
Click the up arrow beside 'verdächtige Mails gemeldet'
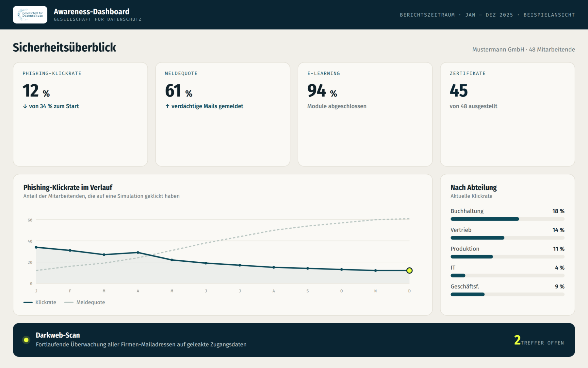click(167, 106)
